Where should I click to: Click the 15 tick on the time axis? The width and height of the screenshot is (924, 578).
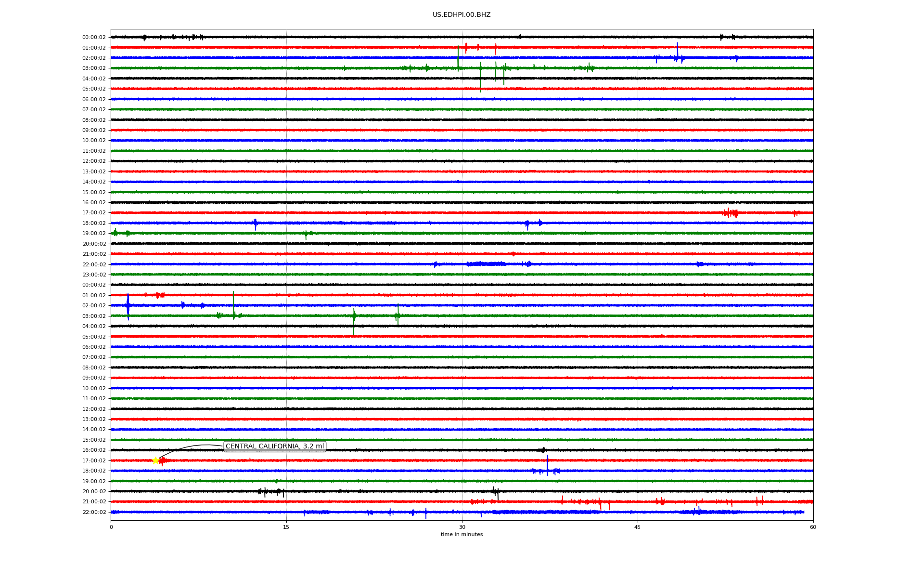tap(286, 527)
